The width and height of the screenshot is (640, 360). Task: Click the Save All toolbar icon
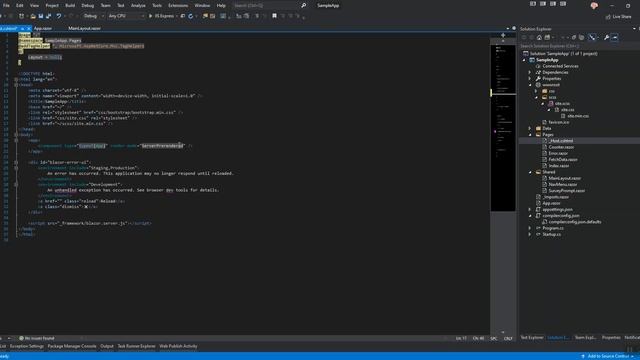49,16
